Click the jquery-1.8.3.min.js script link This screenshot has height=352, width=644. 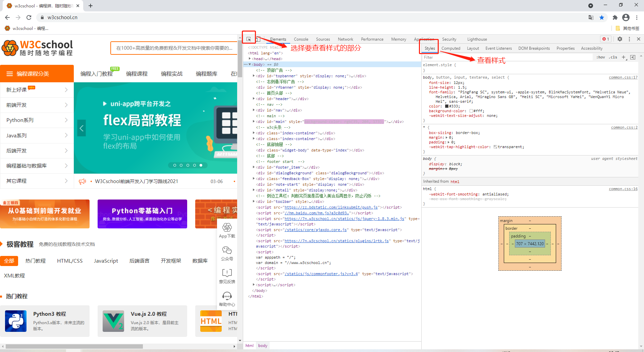pyautogui.click(x=344, y=219)
